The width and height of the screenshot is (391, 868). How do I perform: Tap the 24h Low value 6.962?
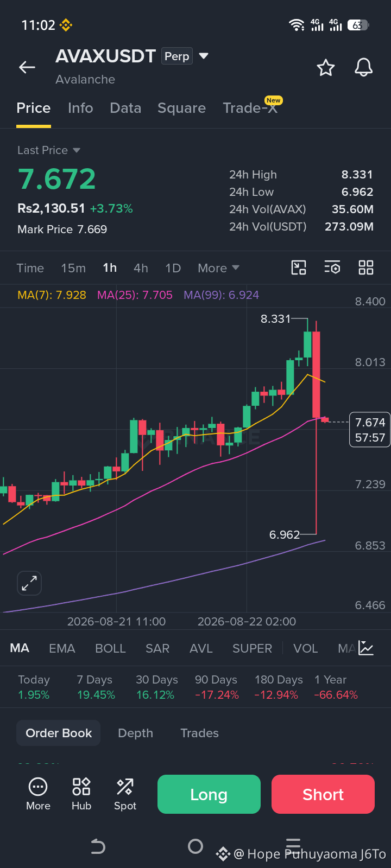(357, 192)
